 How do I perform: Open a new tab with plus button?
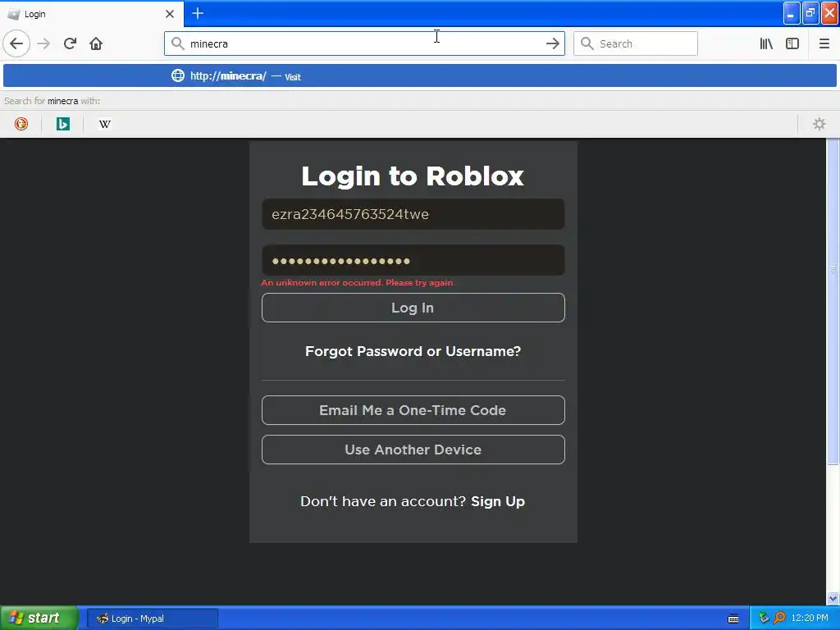tap(198, 13)
